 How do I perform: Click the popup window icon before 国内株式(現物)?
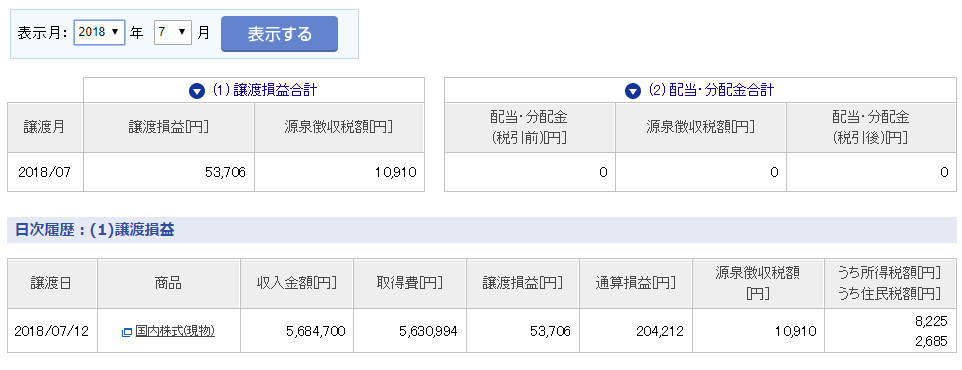pos(127,332)
